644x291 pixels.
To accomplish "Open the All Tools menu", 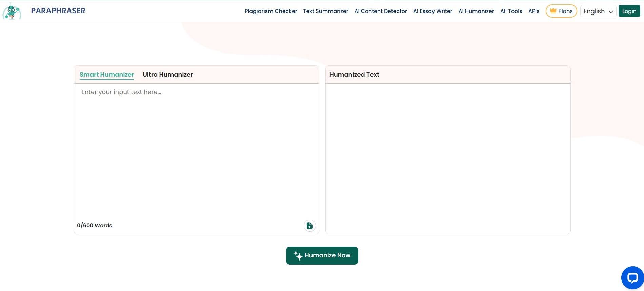I will 511,11.
